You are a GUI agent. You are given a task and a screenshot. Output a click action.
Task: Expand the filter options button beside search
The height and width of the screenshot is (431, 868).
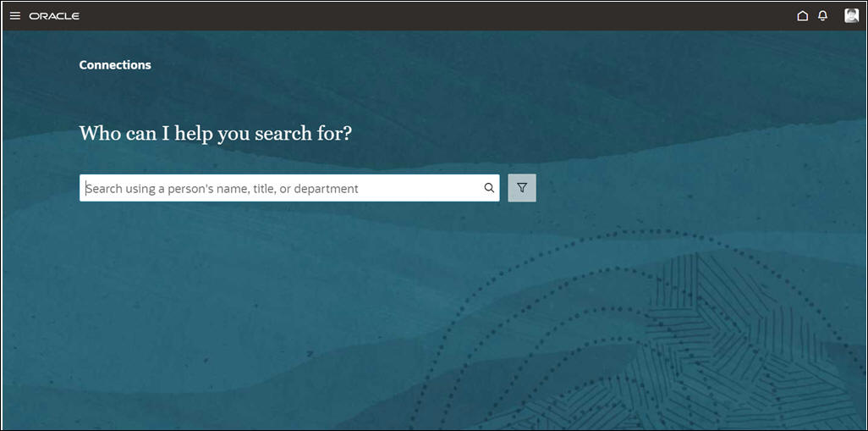click(522, 188)
